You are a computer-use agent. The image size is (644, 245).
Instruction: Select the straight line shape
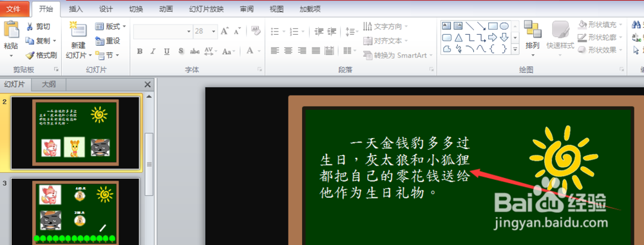pyautogui.click(x=469, y=26)
